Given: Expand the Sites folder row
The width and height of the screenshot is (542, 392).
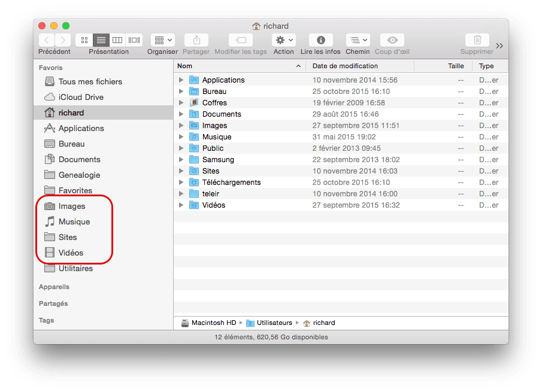Looking at the screenshot, I should (181, 171).
